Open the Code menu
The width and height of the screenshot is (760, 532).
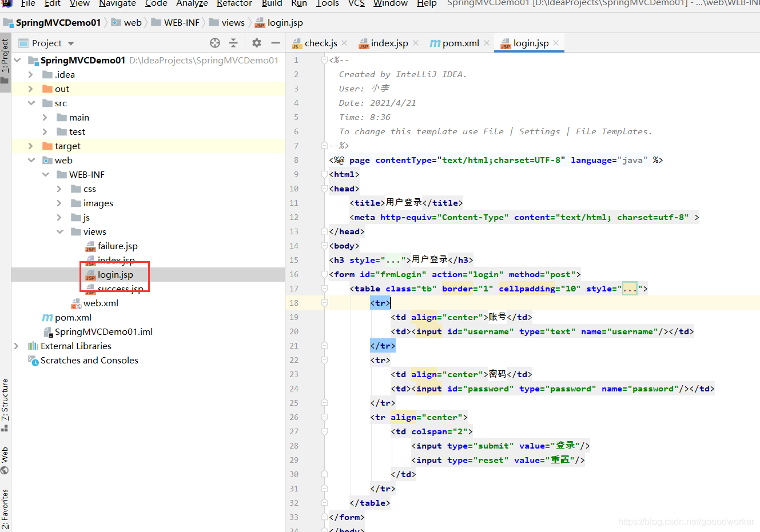(x=156, y=3)
